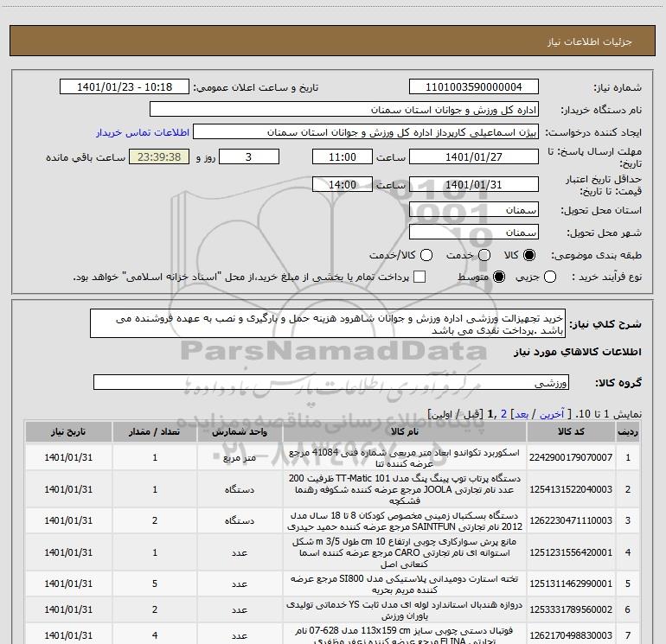Click the متر مربع unit cell

[x=240, y=458]
